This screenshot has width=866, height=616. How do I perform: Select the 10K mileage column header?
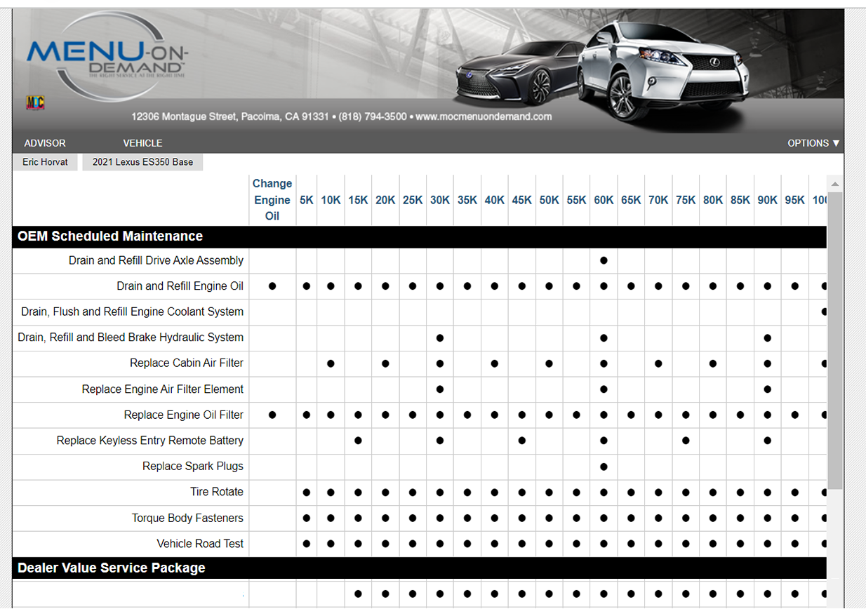[x=331, y=200]
